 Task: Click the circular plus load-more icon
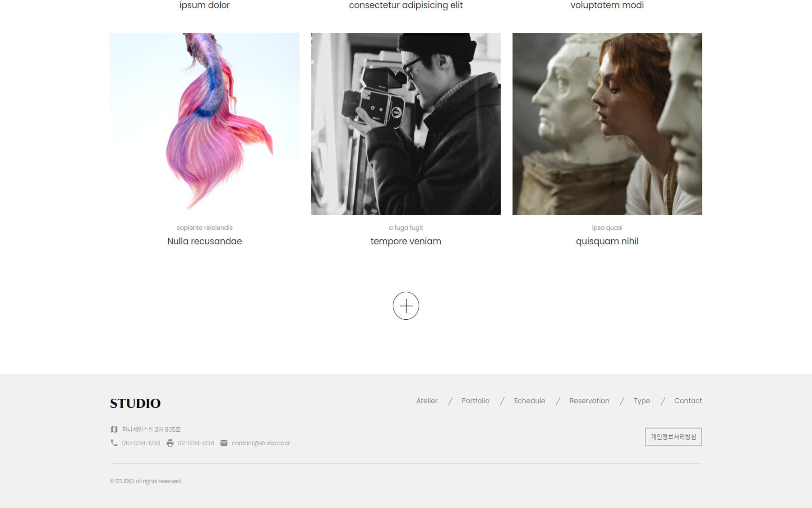[406, 306]
